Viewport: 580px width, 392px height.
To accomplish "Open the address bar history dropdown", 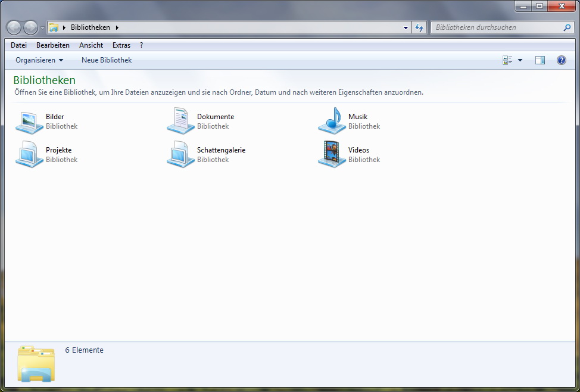I will (406, 27).
